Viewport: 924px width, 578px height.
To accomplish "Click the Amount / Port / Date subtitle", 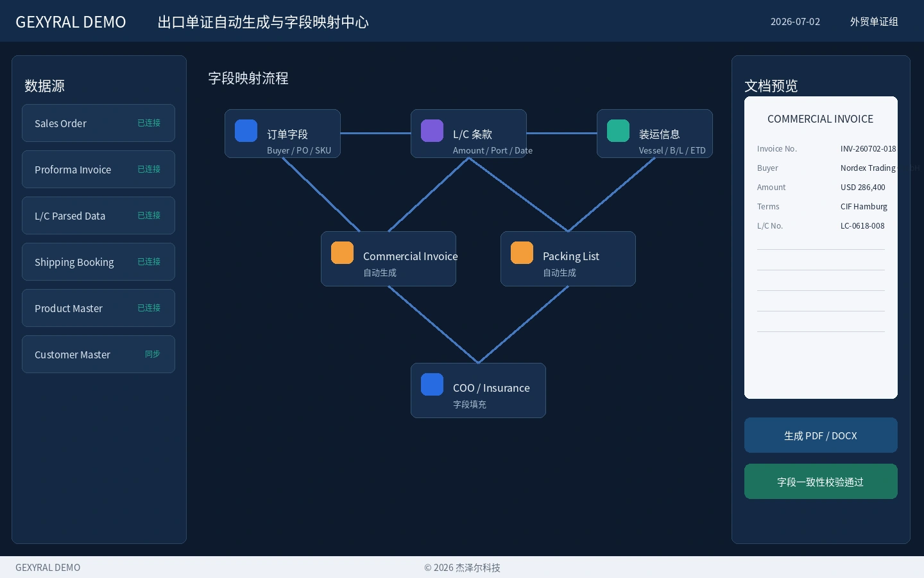I will point(493,150).
